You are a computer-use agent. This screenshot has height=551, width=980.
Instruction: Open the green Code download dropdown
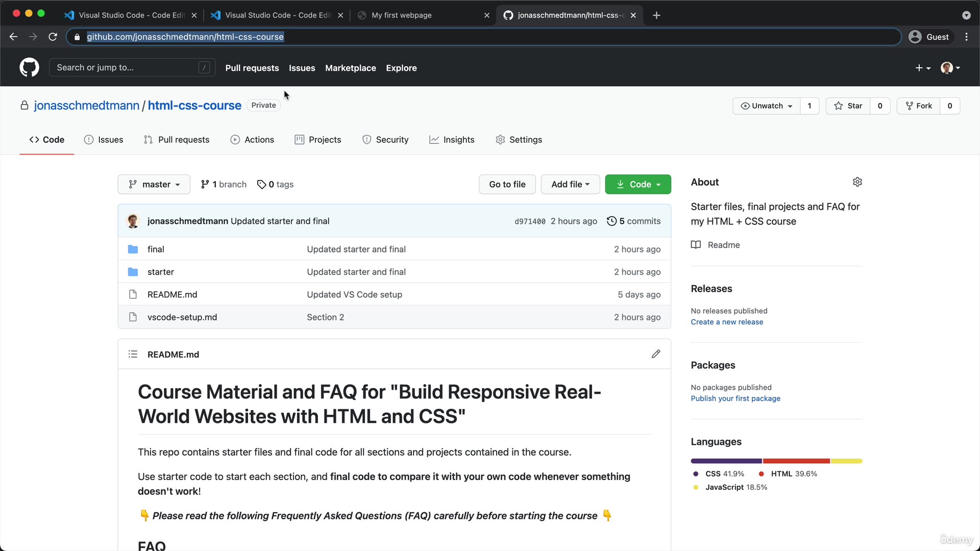[638, 184]
